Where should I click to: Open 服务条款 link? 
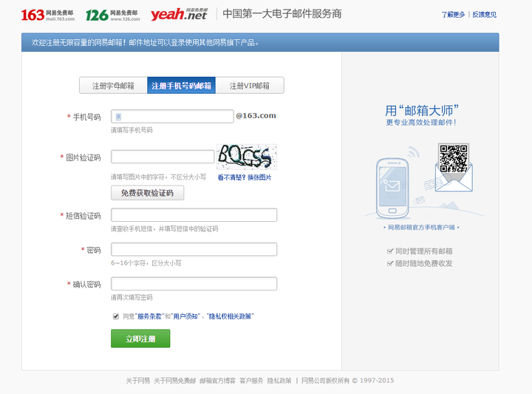(149, 316)
